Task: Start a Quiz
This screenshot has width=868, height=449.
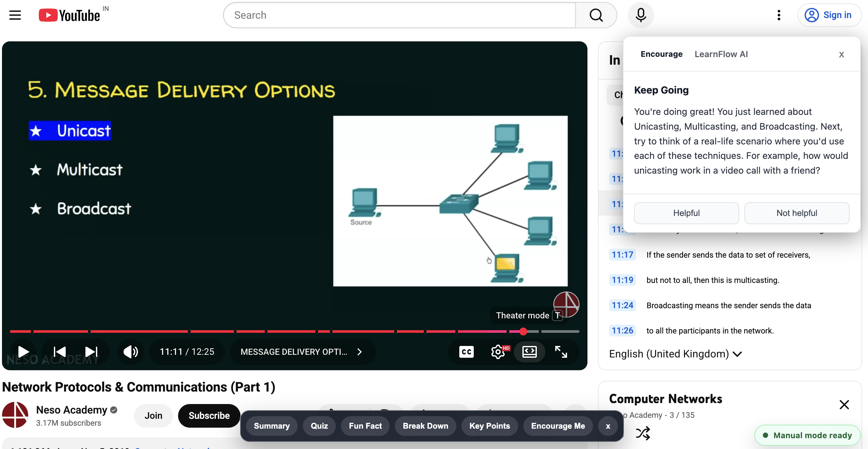Action: coord(319,426)
